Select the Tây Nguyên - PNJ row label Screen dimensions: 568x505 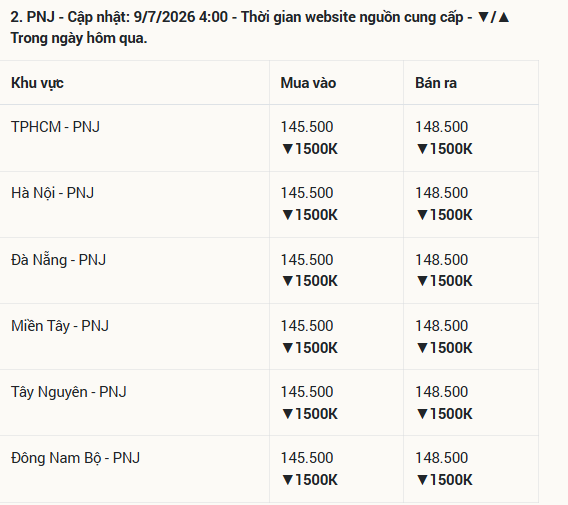pos(68,392)
